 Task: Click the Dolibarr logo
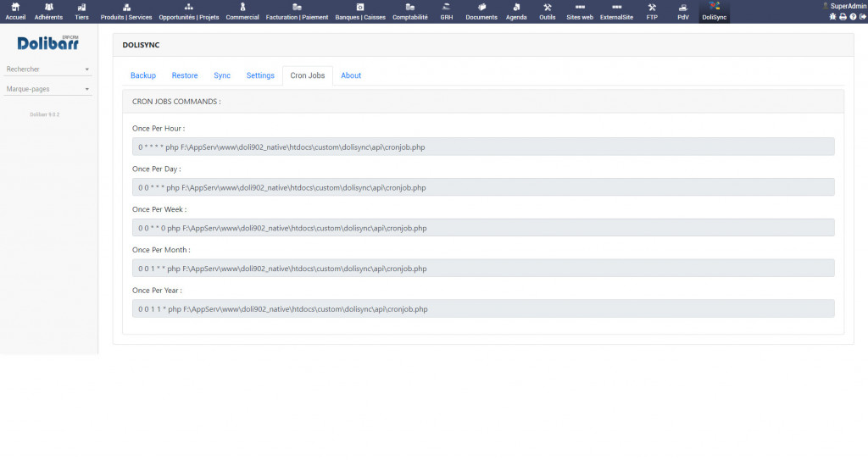pos(47,42)
